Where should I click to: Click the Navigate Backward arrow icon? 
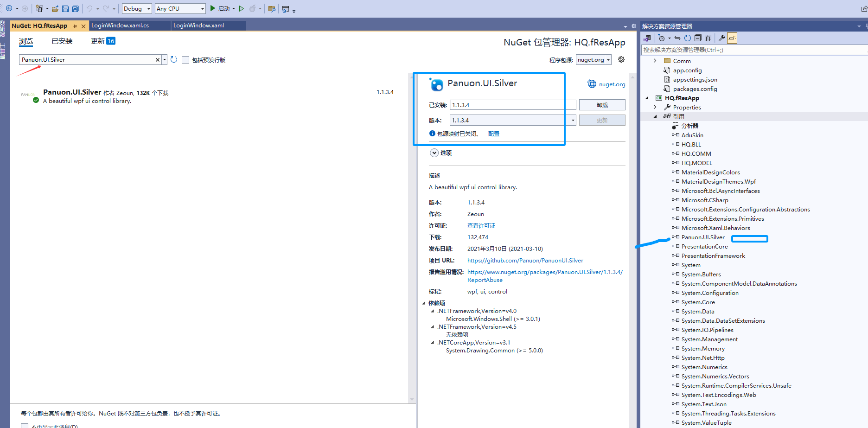(9, 8)
